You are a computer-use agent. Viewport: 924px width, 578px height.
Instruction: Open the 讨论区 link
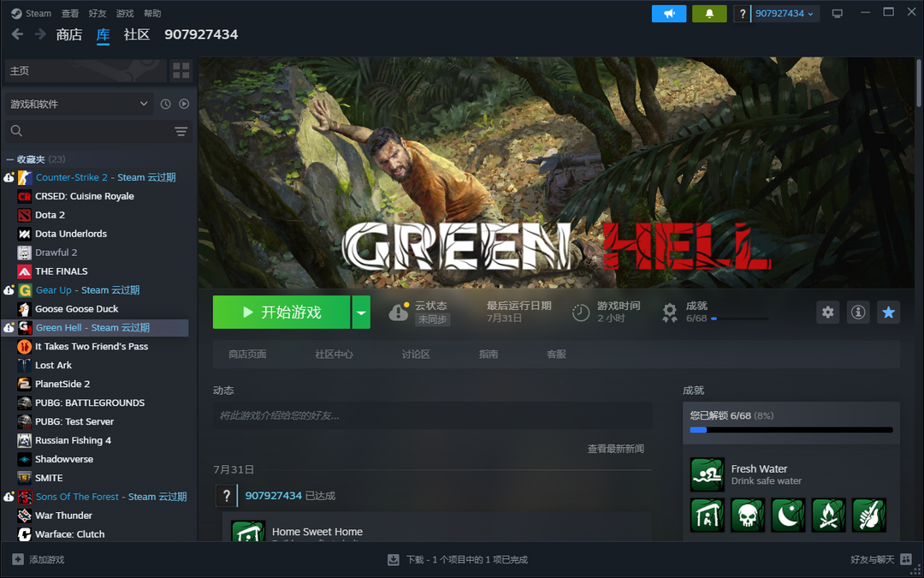(x=416, y=354)
